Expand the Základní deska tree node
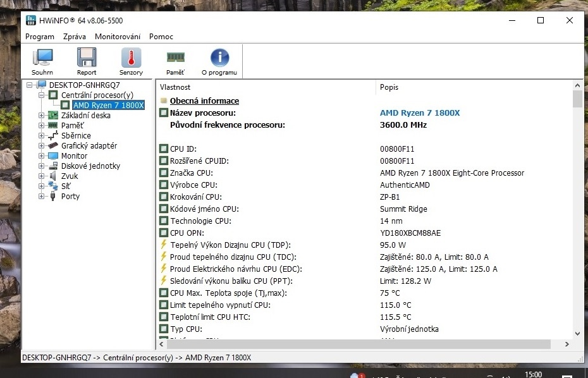The image size is (588, 378). point(42,115)
